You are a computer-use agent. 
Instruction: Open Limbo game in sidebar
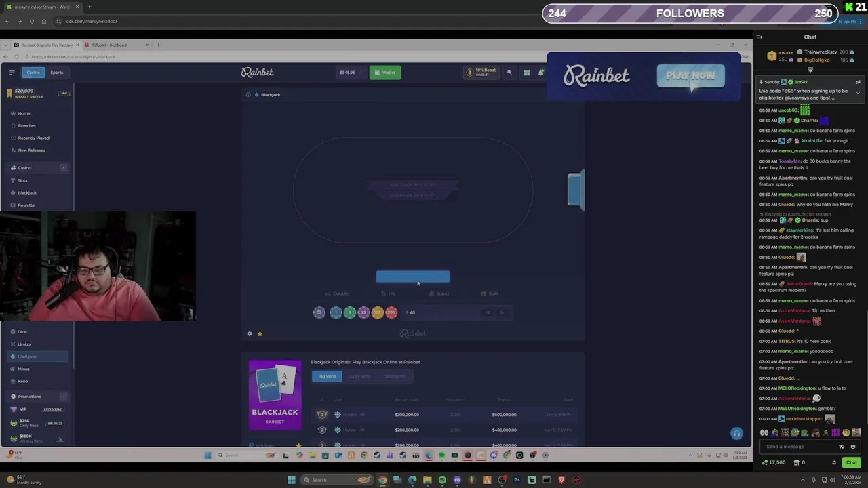pos(24,344)
